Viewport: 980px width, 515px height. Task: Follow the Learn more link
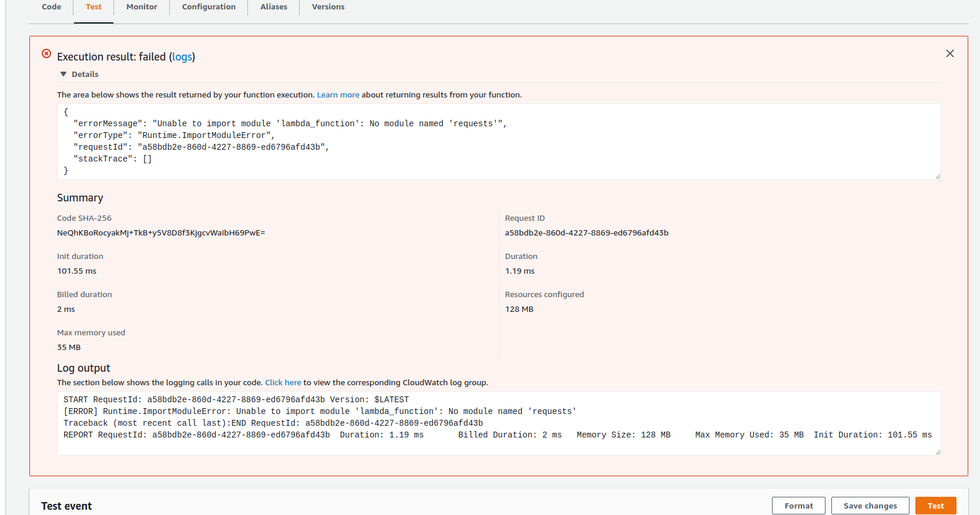click(338, 95)
